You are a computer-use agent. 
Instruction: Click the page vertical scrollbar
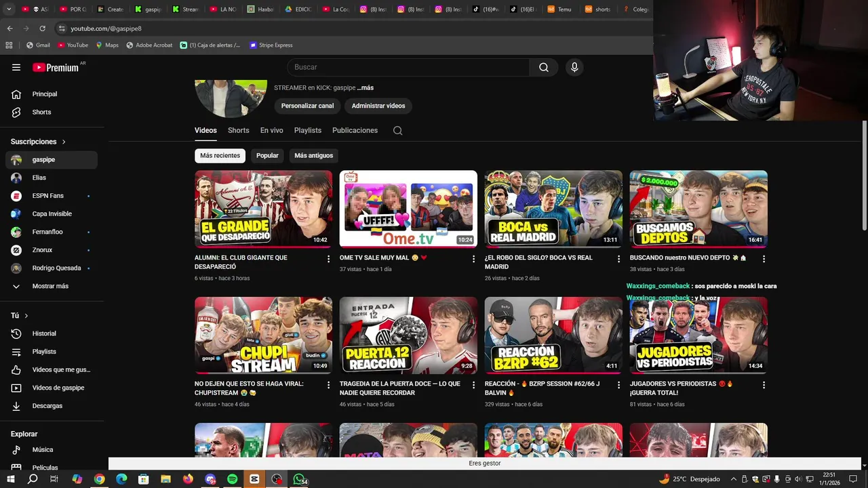(x=865, y=176)
